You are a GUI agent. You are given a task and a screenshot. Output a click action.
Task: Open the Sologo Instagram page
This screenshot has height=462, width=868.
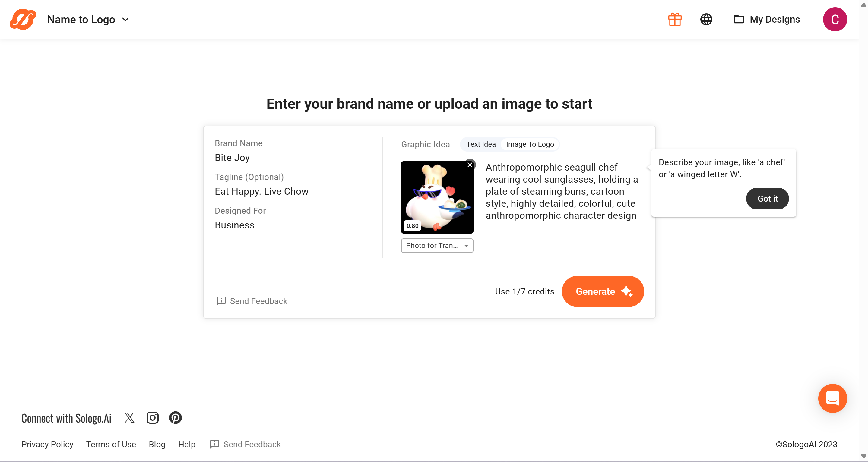[152, 418]
